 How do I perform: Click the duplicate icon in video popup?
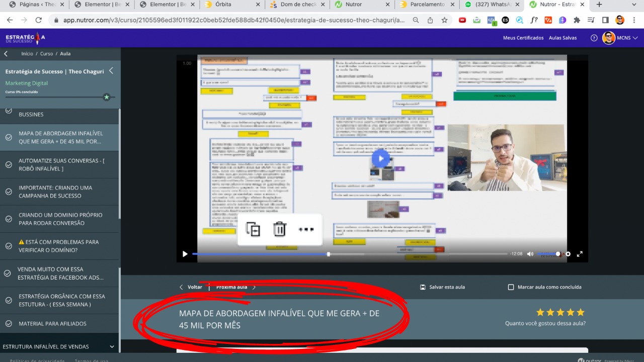pos(253,229)
